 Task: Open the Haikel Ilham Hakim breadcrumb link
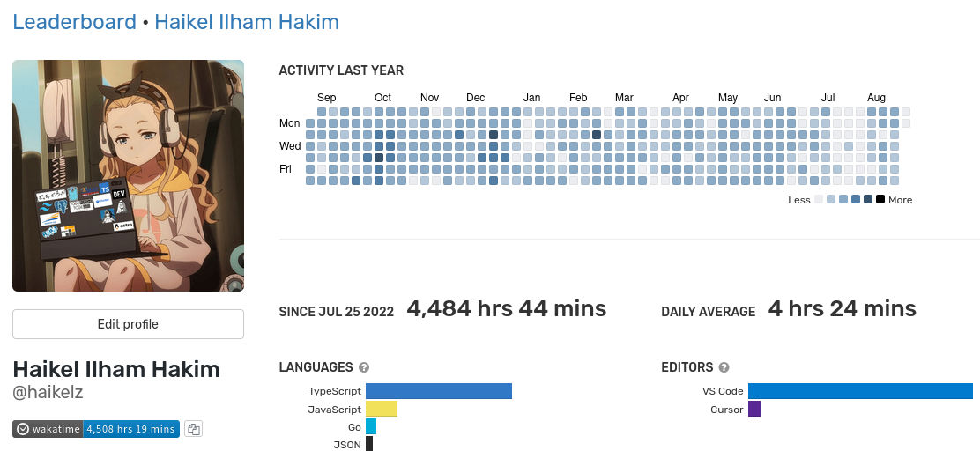[x=247, y=23]
